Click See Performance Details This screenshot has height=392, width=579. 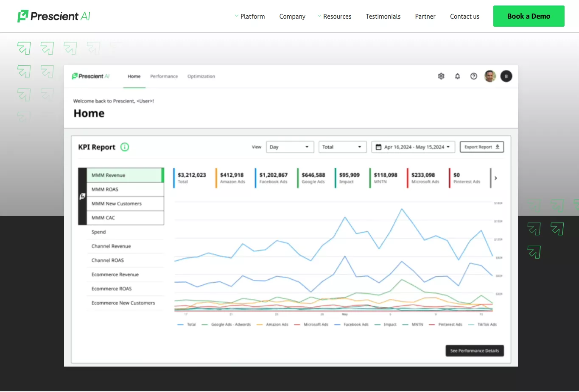[474, 350]
